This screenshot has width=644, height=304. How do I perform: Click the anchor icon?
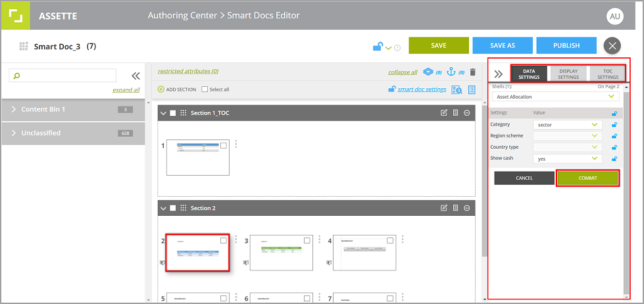coord(451,72)
